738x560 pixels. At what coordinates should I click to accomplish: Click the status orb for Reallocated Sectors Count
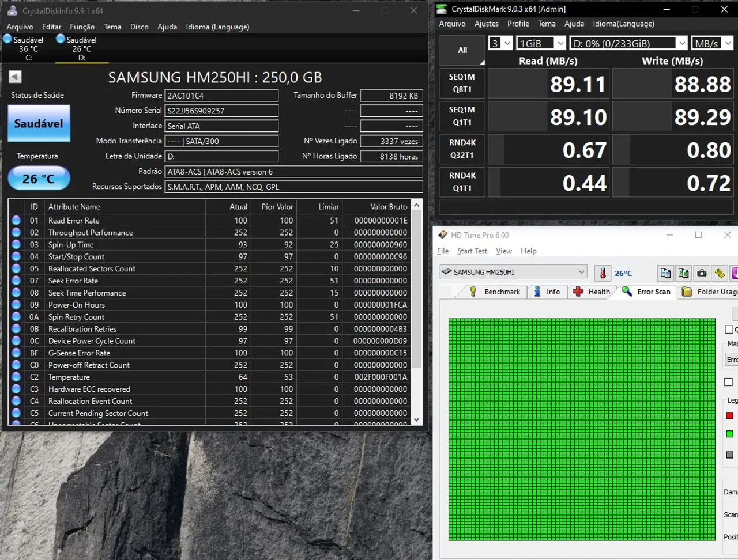tap(16, 268)
